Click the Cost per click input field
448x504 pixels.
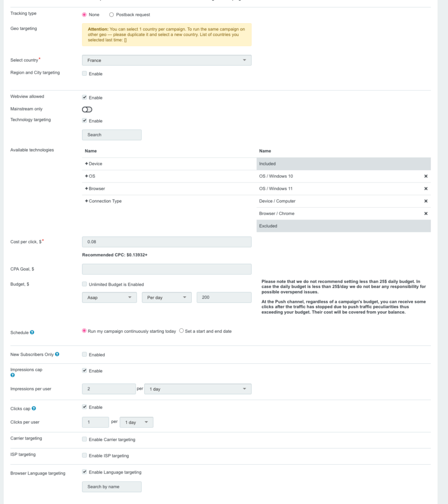(x=166, y=242)
